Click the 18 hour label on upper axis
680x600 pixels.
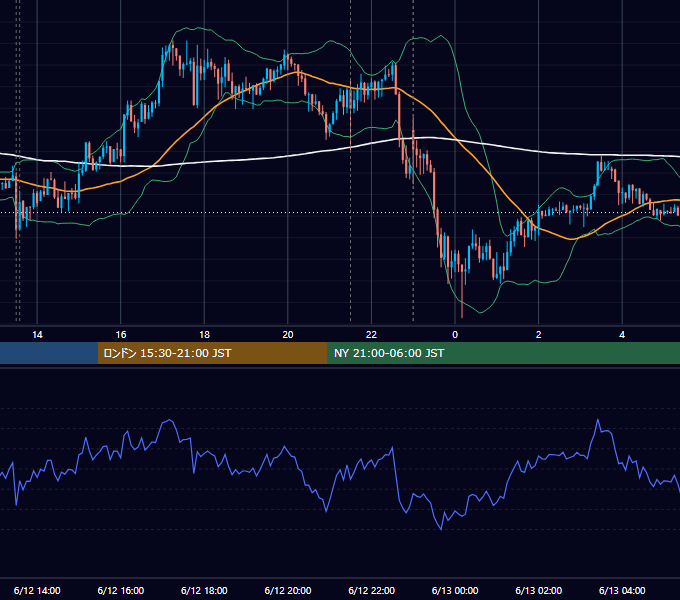(204, 335)
